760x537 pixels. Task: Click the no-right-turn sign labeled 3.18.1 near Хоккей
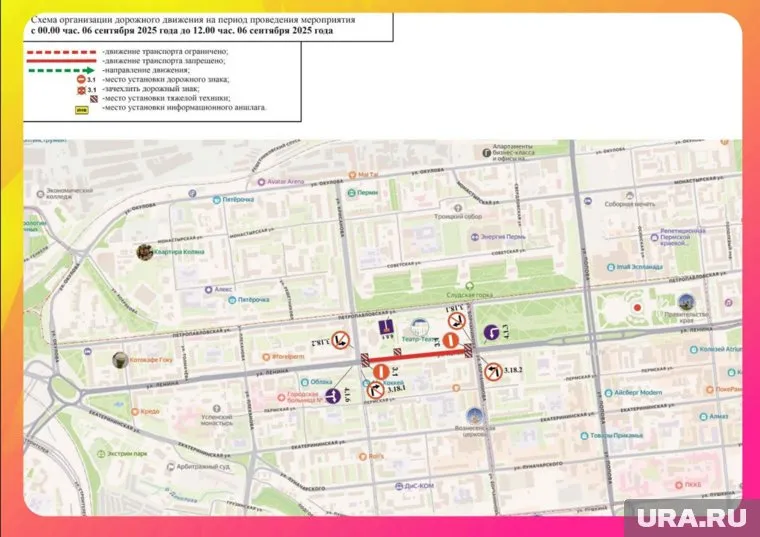pyautogui.click(x=377, y=389)
